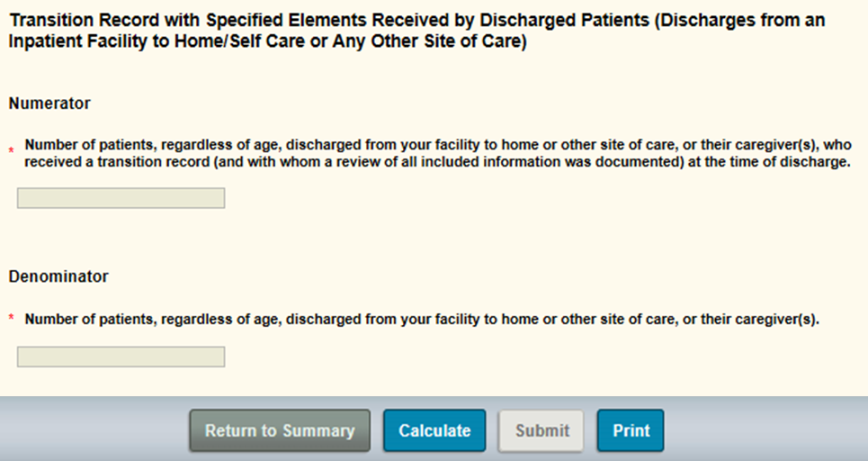868x461 pixels.
Task: Click the Calculate button
Action: coord(434,430)
